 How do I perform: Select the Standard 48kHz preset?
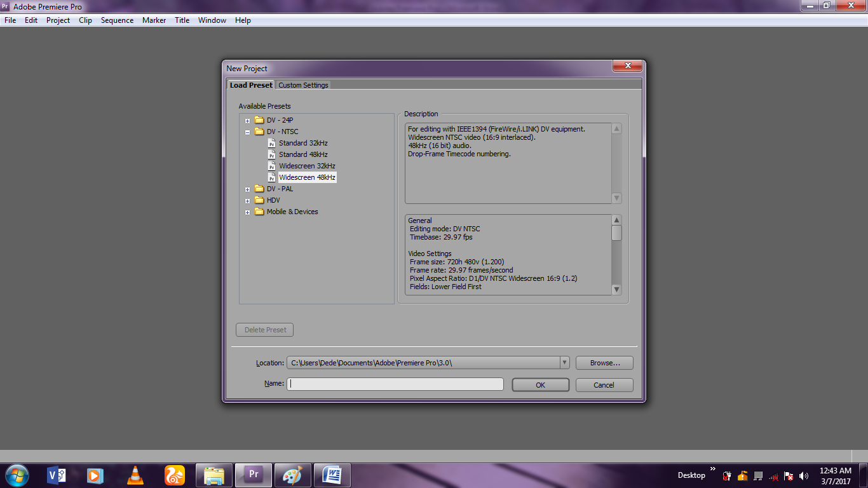(303, 154)
